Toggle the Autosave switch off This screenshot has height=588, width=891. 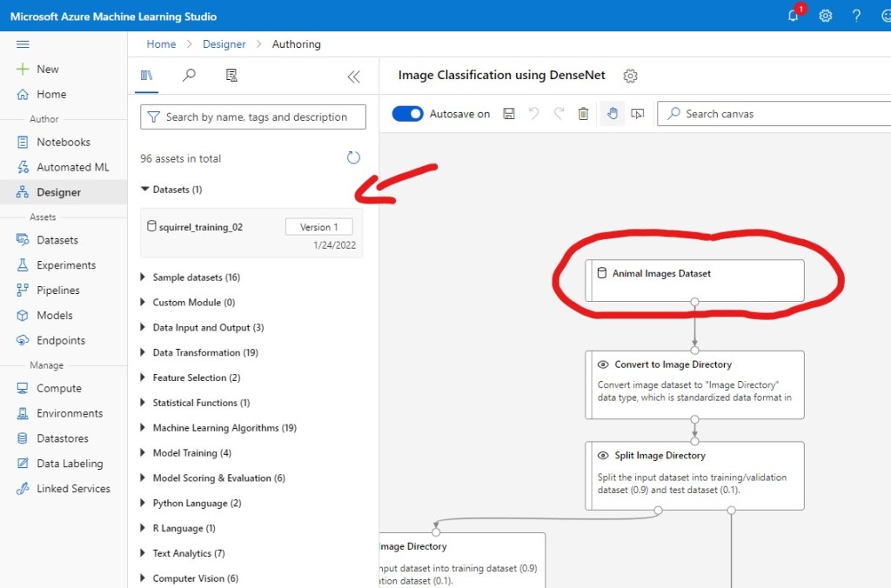click(407, 114)
